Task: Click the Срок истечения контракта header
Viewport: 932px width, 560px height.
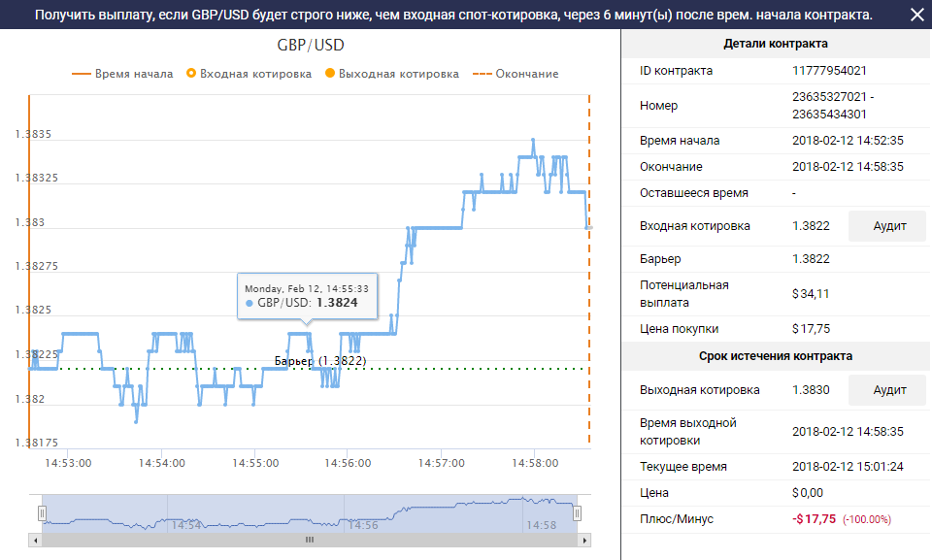Action: coord(776,356)
